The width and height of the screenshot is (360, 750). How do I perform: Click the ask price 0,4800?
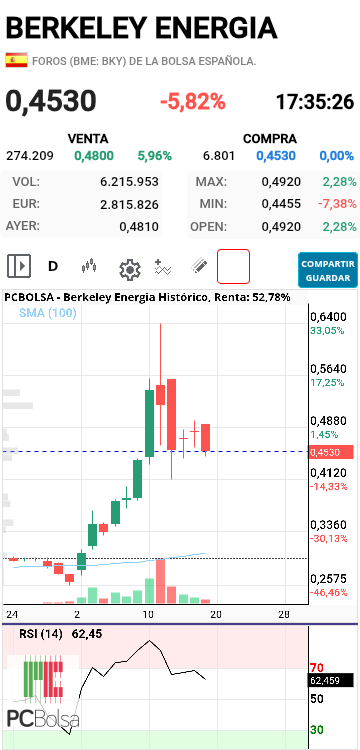pos(94,155)
